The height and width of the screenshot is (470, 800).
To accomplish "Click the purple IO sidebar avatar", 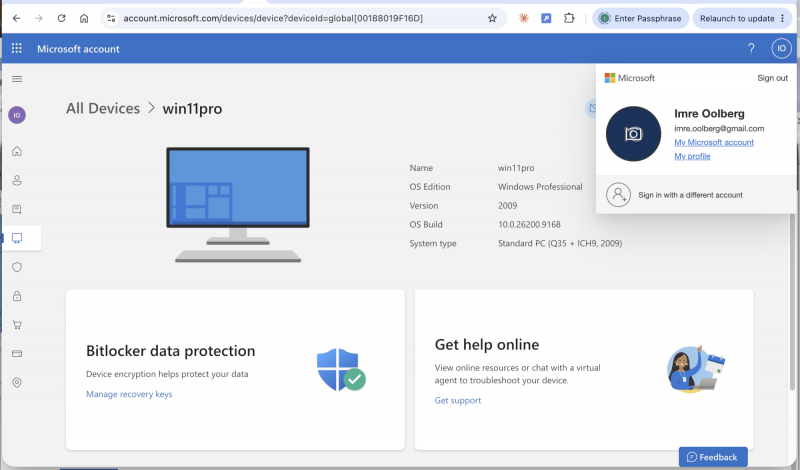I will 17,115.
